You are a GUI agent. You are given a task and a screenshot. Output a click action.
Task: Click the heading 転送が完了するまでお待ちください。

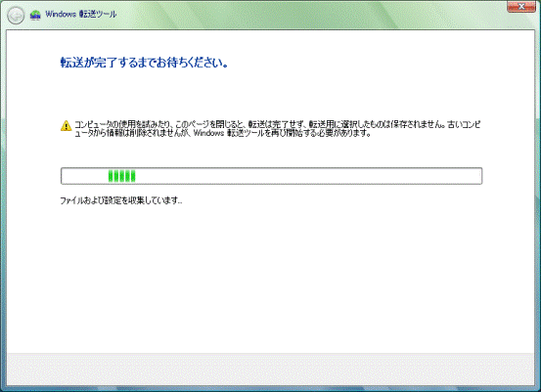[144, 63]
